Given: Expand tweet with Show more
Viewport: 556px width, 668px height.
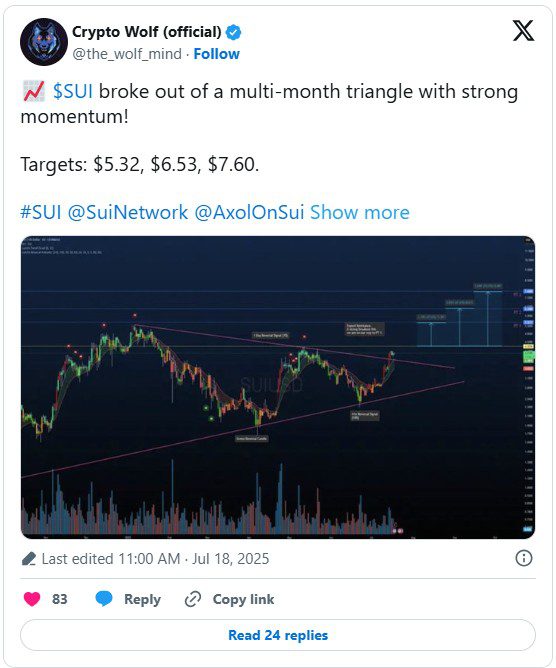Looking at the screenshot, I should 360,212.
